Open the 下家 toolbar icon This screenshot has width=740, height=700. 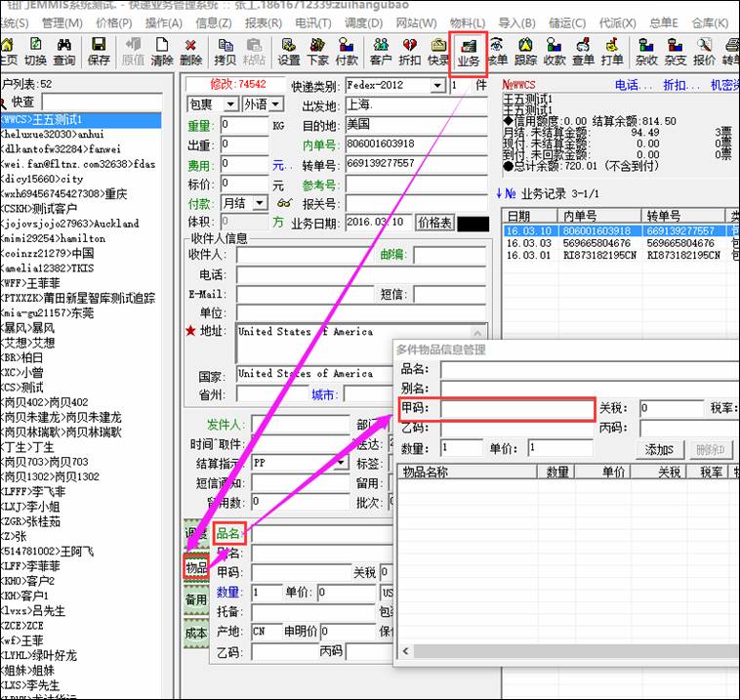[317, 52]
